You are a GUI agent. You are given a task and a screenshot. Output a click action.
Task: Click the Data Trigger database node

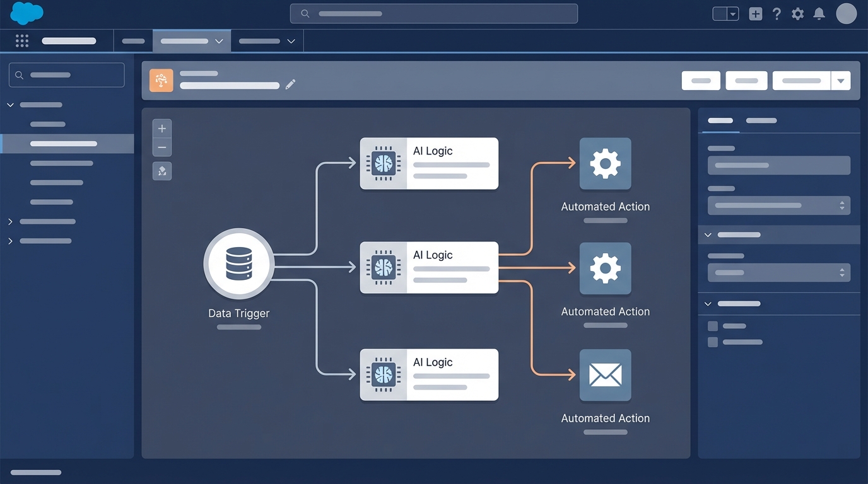(x=238, y=264)
